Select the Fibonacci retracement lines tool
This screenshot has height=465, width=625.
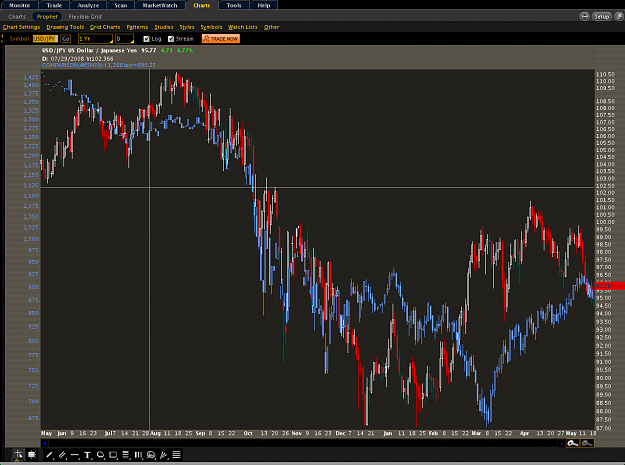[126, 455]
